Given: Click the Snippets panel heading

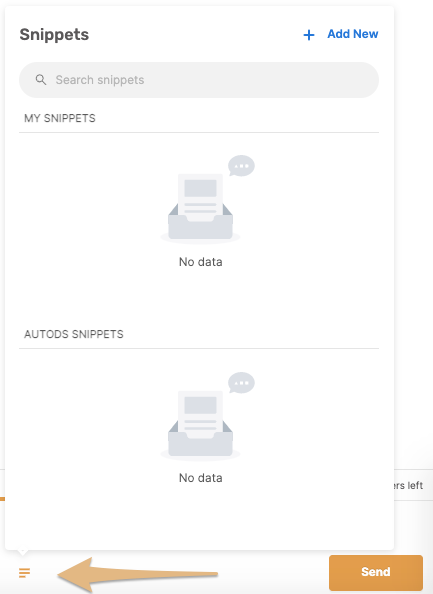Looking at the screenshot, I should 54,34.
